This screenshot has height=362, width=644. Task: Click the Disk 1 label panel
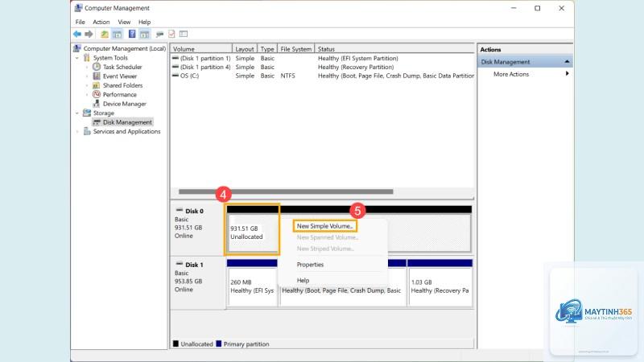[x=198, y=282]
